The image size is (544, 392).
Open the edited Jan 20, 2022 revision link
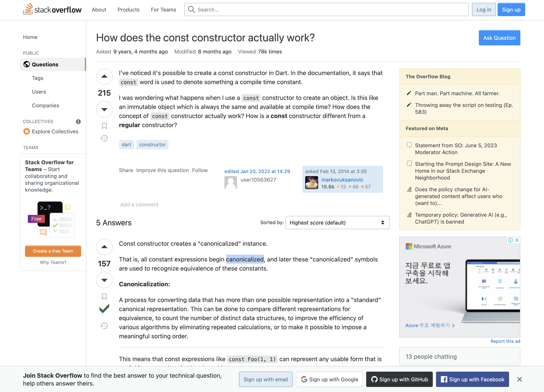[257, 171]
